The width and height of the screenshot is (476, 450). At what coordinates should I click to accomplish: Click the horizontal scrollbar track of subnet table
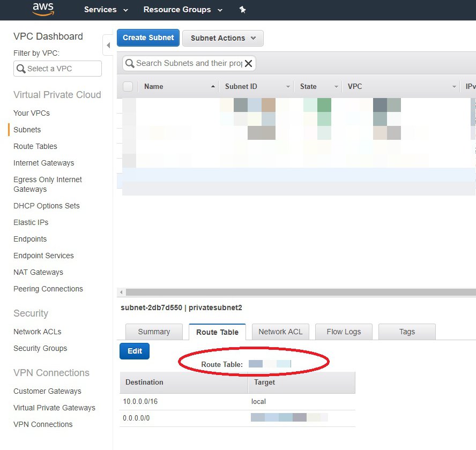[x=301, y=292]
